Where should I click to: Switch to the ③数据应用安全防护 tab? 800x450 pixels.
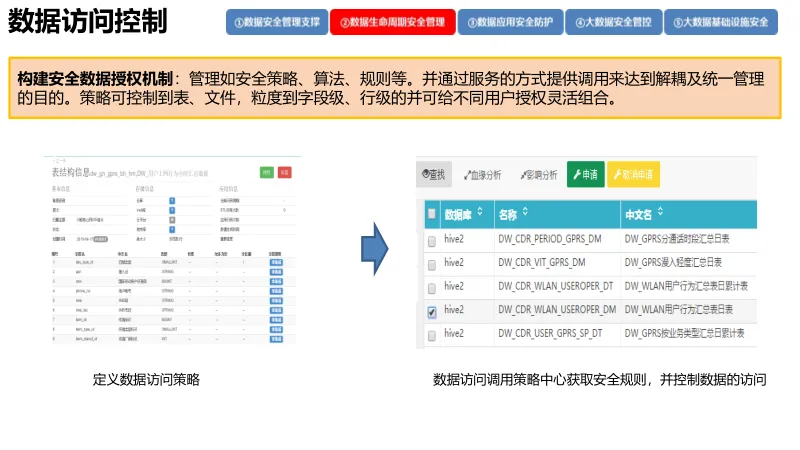click(510, 22)
